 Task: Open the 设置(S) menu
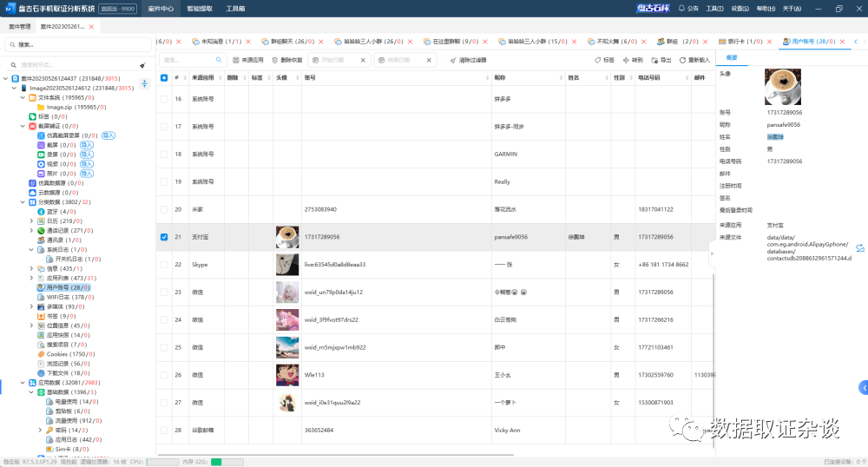point(740,9)
